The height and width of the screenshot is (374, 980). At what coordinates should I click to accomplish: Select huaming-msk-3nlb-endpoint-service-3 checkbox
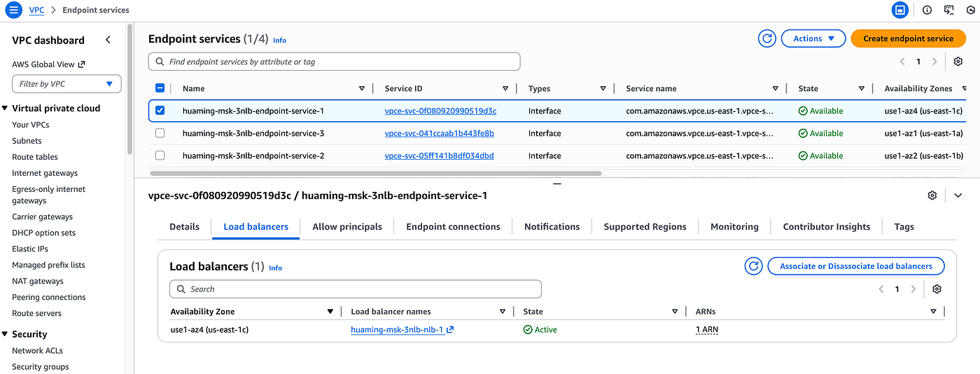(x=160, y=133)
